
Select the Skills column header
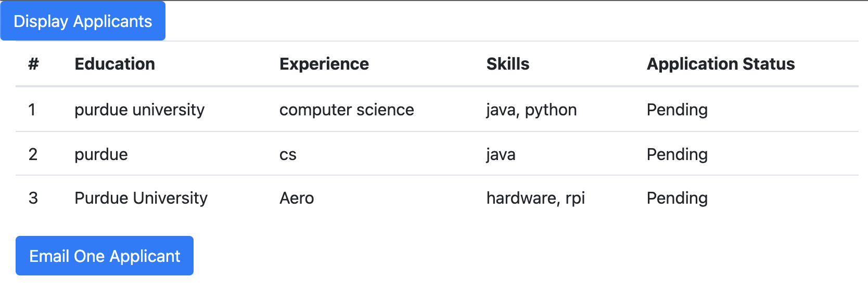(x=507, y=64)
